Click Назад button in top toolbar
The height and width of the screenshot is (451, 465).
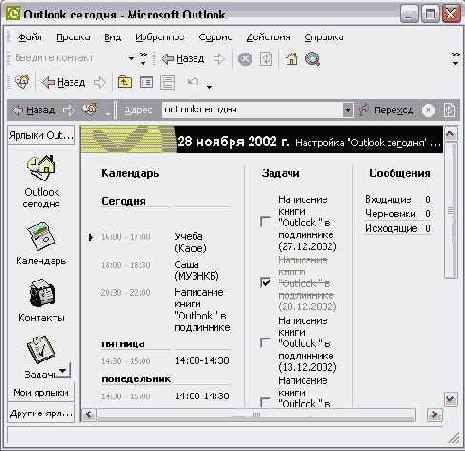tap(183, 59)
